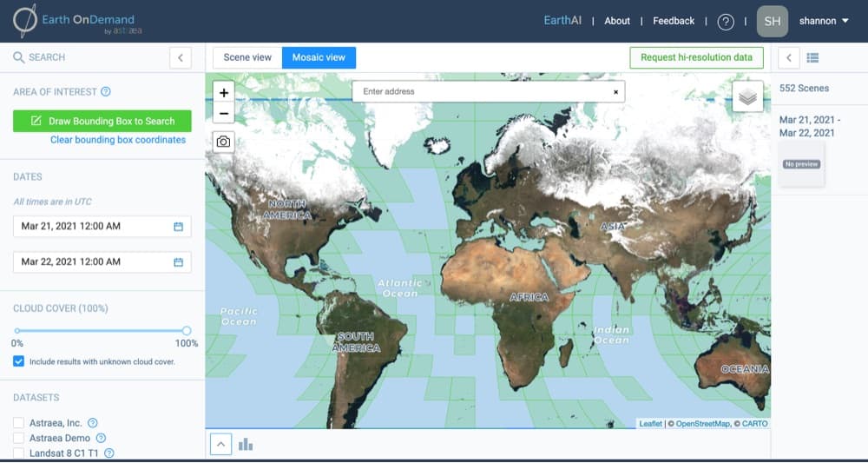This screenshot has height=463, width=868.
Task: Click the map zoom in plus button
Action: click(224, 92)
